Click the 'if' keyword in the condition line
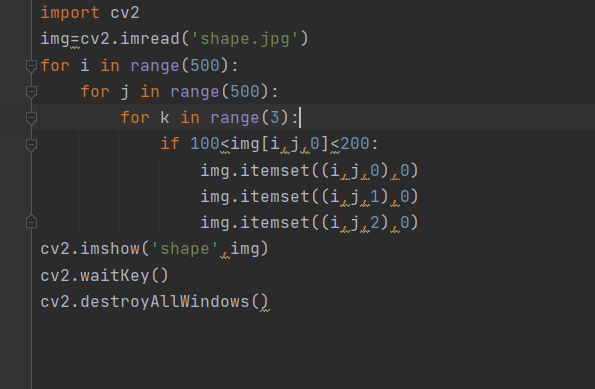Viewport: 595px width, 389px height. click(170, 144)
